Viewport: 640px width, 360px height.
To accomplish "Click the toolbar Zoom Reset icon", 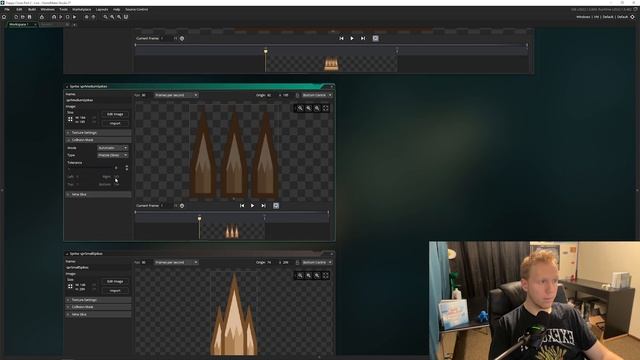I will [x=112, y=17].
